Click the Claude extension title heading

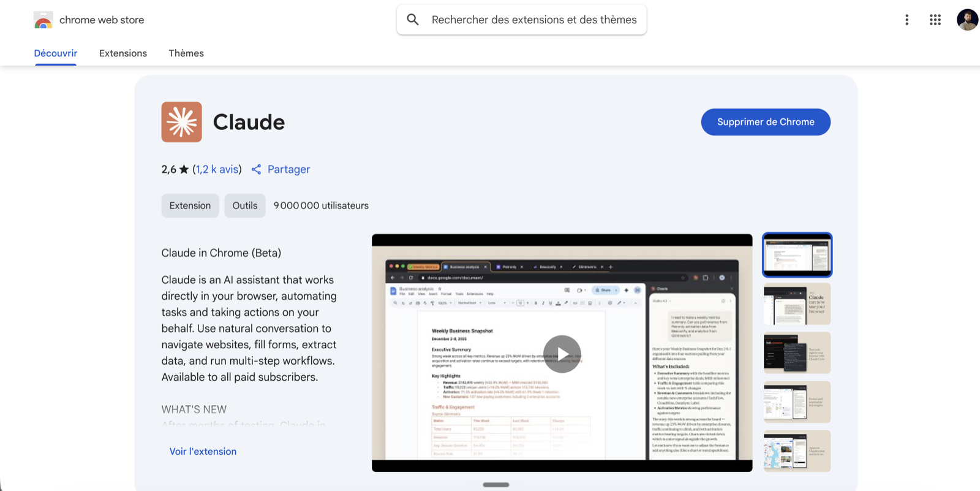click(249, 122)
